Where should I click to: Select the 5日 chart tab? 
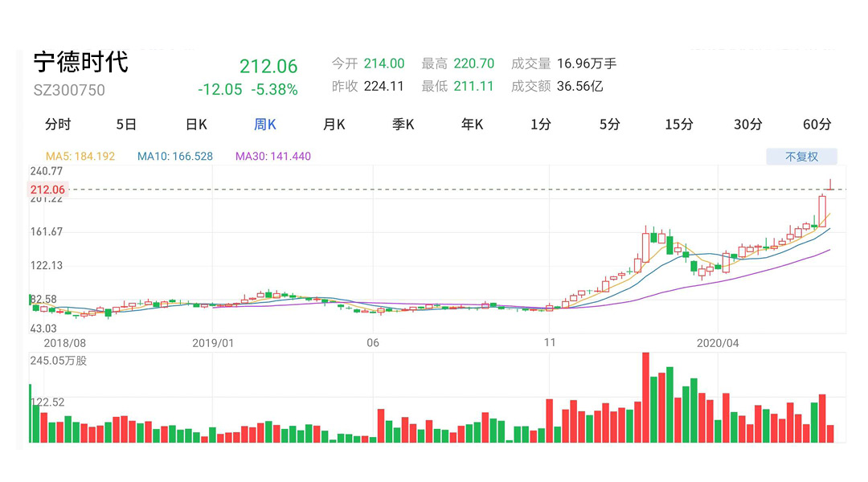(x=126, y=125)
